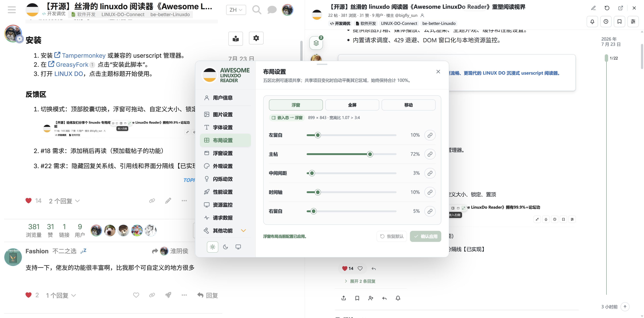Expand 展开 2 条回复 in the reader
The width and height of the screenshot is (644, 318).
360,281
